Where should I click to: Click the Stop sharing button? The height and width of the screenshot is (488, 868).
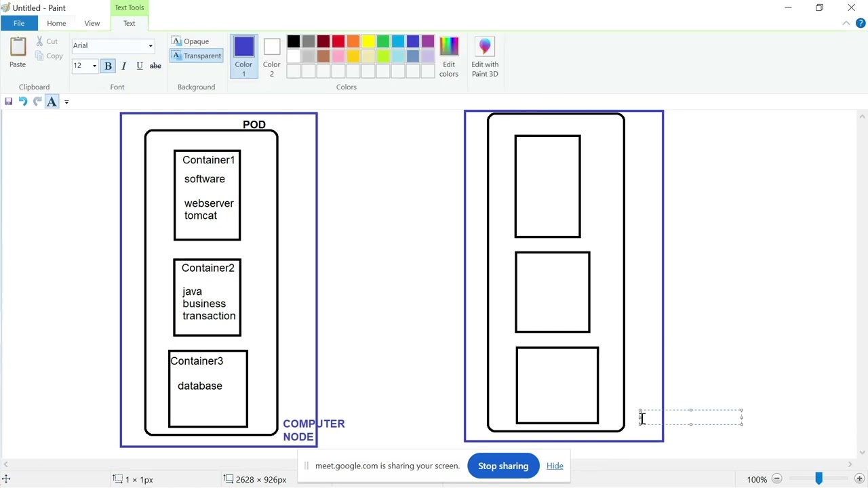pos(503,466)
